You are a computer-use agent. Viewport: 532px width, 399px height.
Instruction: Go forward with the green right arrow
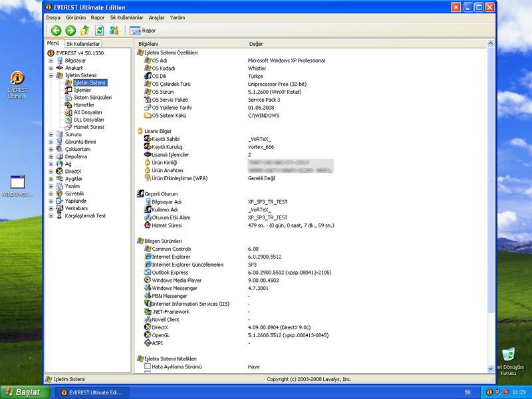70,31
